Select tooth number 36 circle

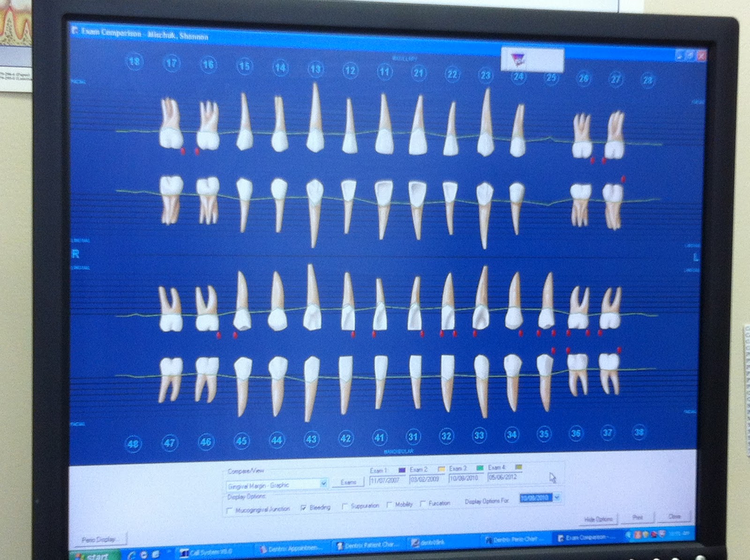coord(576,433)
